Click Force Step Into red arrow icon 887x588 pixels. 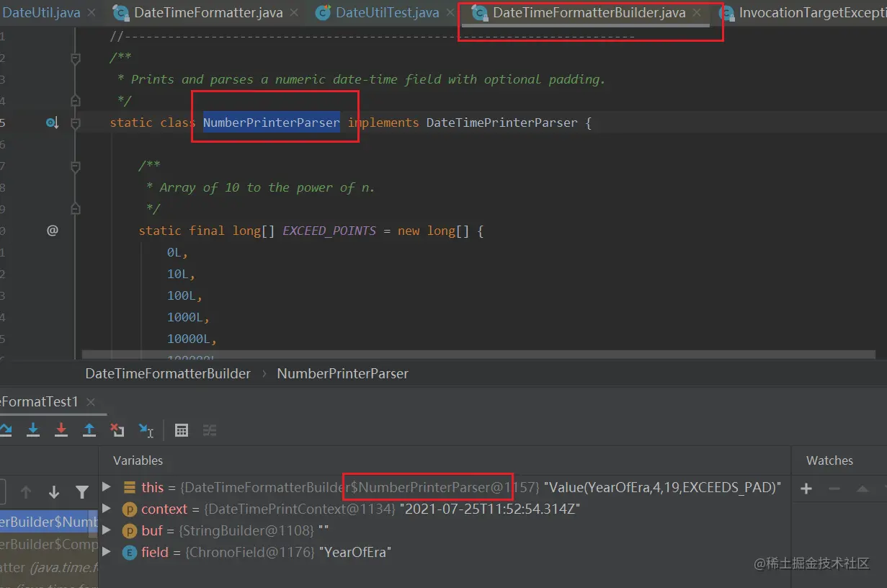pyautogui.click(x=61, y=430)
